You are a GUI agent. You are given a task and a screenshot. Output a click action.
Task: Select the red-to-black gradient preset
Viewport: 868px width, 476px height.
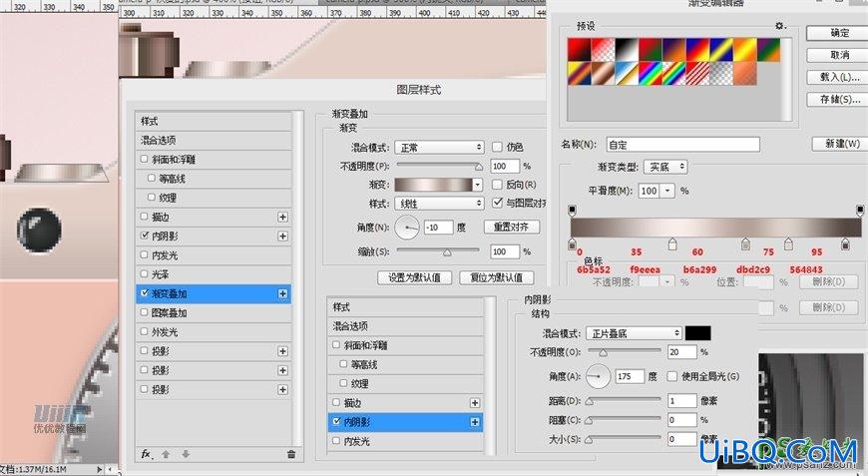(579, 50)
